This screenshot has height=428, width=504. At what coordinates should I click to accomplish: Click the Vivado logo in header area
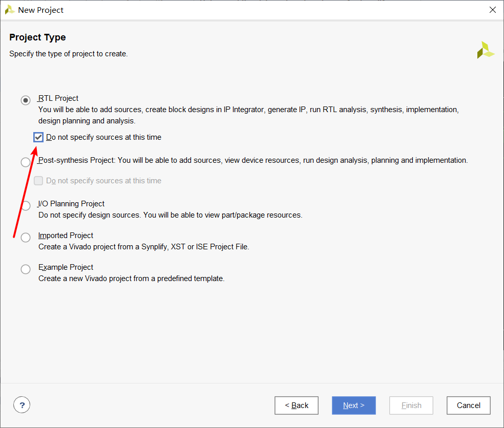(485, 50)
